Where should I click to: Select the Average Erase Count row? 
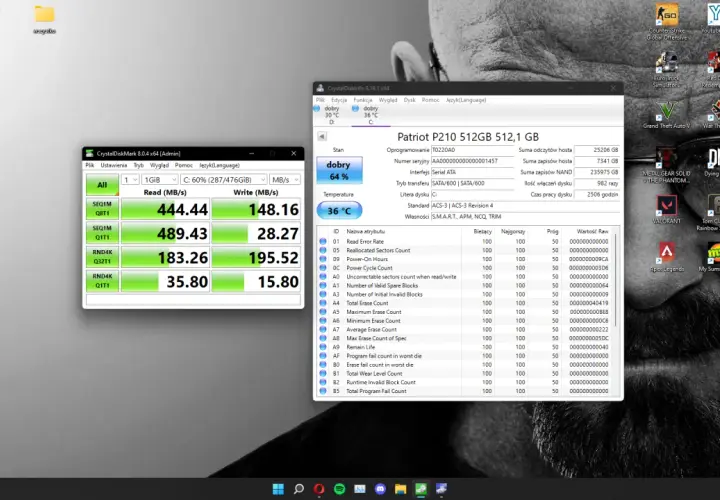coord(465,330)
